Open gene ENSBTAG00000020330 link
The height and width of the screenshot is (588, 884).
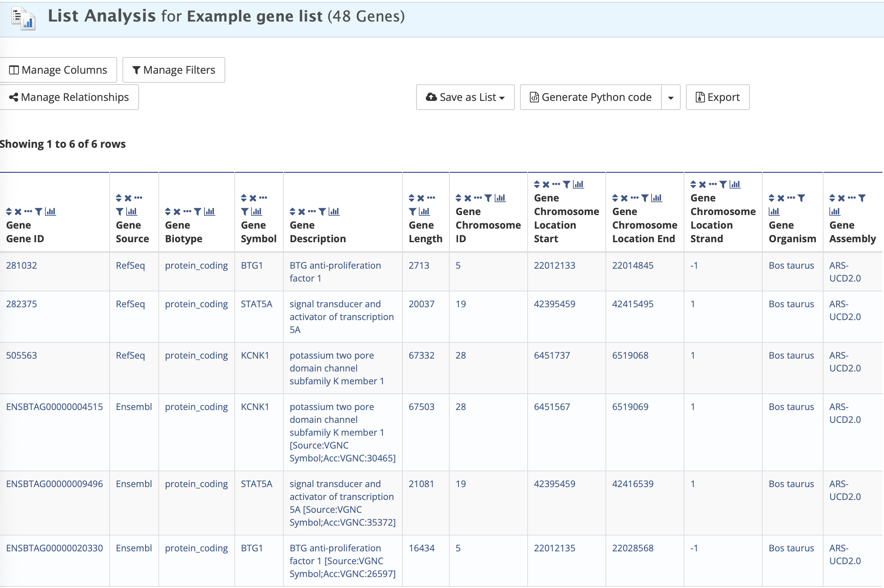(x=54, y=548)
